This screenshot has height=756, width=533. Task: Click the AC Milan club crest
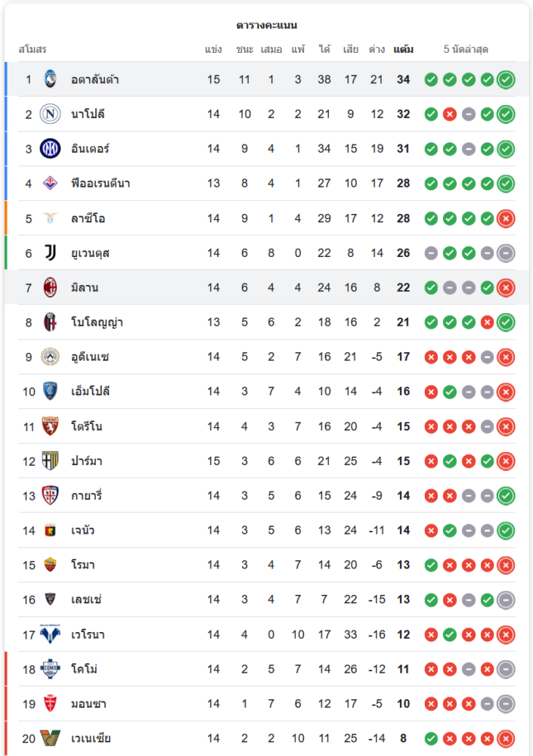[x=50, y=287]
